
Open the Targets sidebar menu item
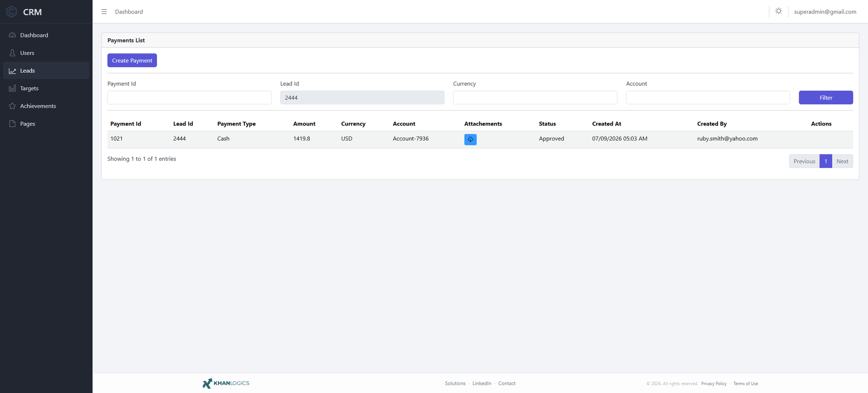pyautogui.click(x=46, y=89)
